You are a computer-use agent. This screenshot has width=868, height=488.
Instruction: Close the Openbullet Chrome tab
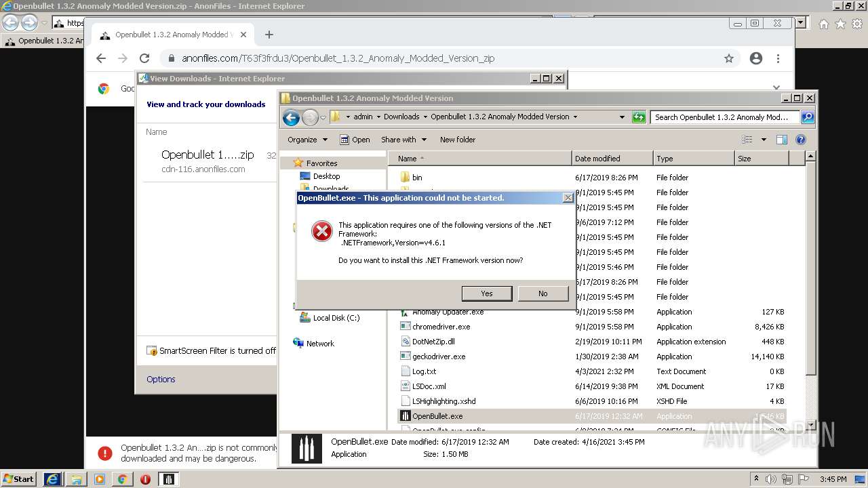[243, 35]
